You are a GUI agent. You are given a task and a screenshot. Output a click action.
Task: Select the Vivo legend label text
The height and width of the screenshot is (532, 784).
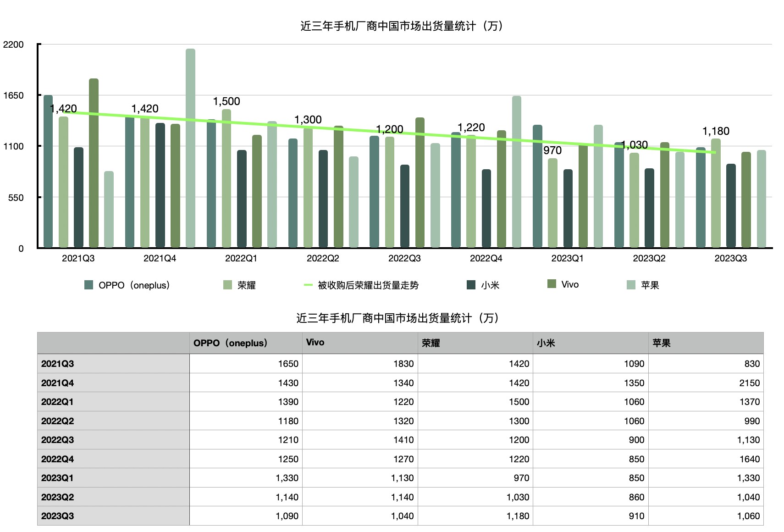pos(570,284)
